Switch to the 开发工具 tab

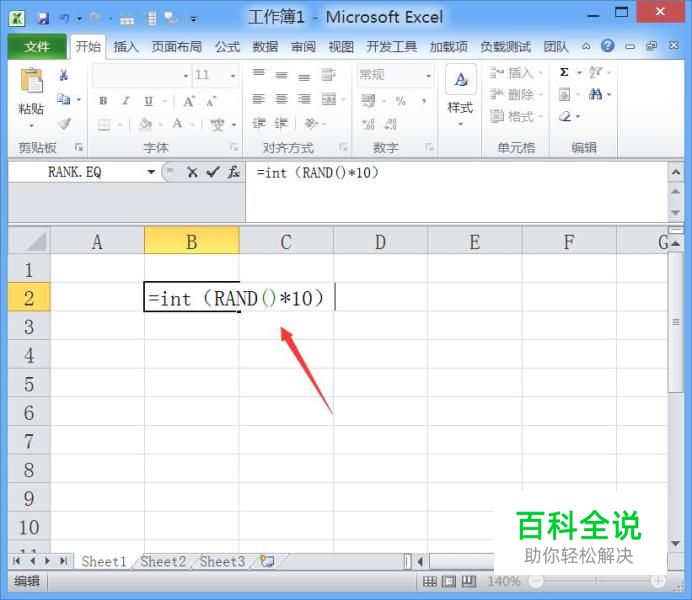pyautogui.click(x=391, y=47)
